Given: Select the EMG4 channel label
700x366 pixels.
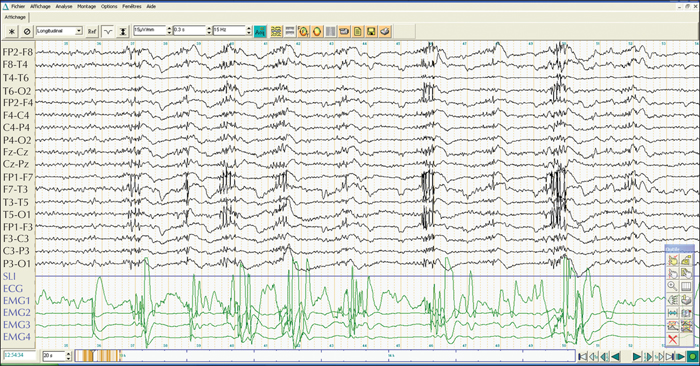Looking at the screenshot, I should coord(17,337).
